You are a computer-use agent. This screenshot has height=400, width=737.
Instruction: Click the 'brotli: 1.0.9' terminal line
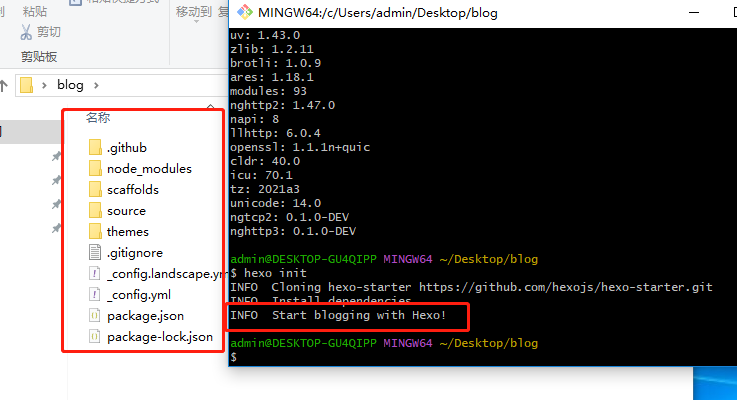pyautogui.click(x=275, y=63)
